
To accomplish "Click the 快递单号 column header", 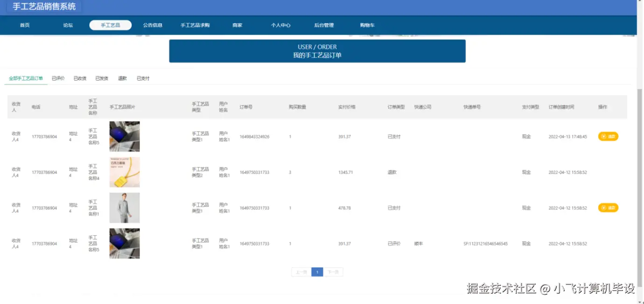I will 472,107.
